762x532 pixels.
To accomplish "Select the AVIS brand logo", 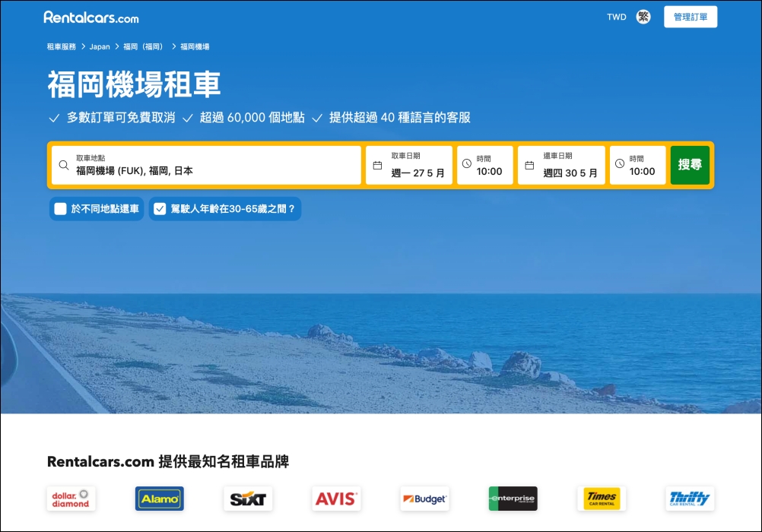I will (336, 499).
